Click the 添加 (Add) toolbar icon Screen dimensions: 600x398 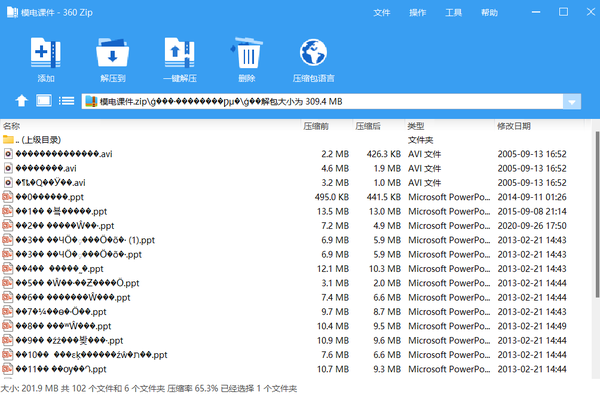pos(46,52)
